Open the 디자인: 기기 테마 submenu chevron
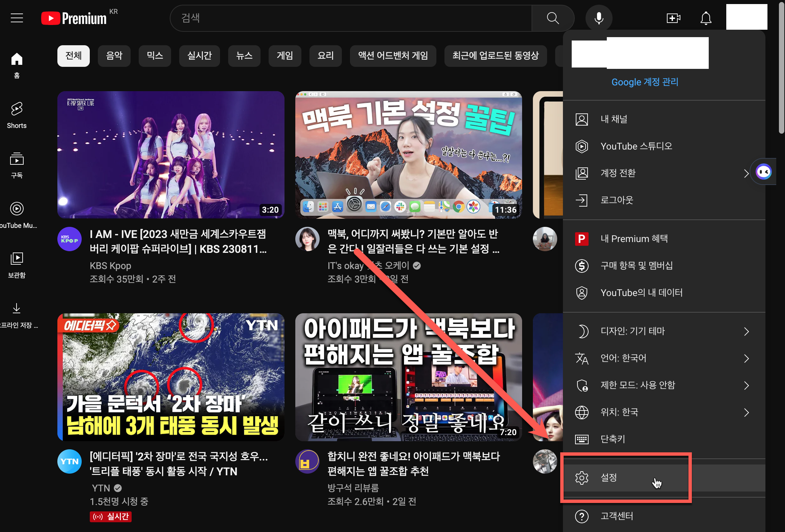Image resolution: width=785 pixels, height=532 pixels. tap(746, 331)
